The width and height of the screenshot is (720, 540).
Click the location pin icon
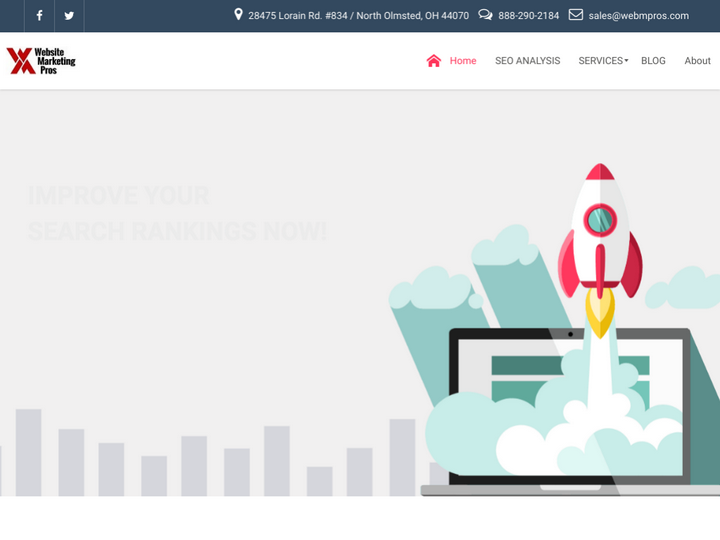tap(238, 15)
